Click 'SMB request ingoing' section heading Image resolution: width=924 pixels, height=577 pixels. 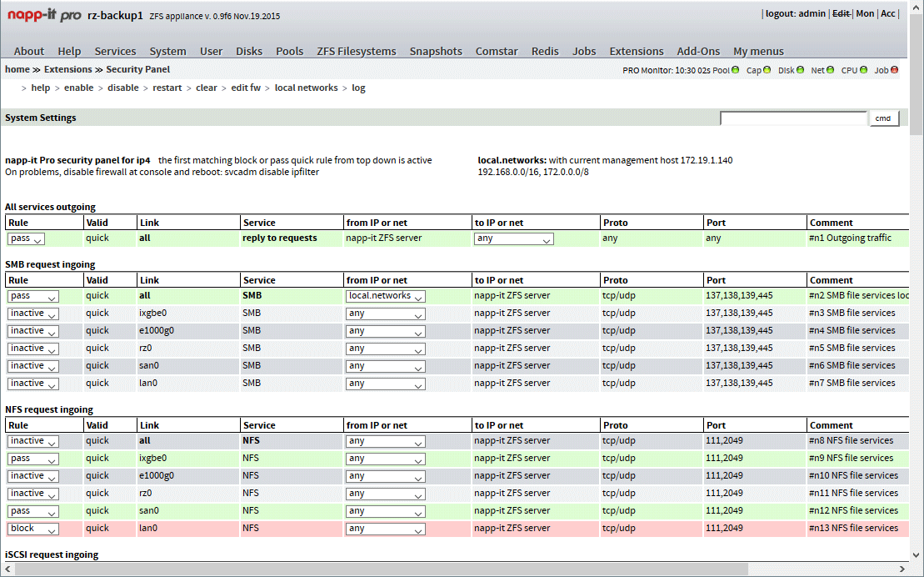pos(50,264)
